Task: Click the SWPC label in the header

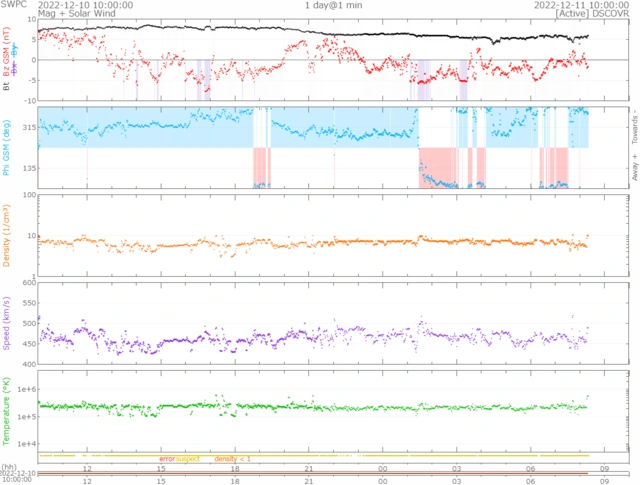Action: coord(12,6)
